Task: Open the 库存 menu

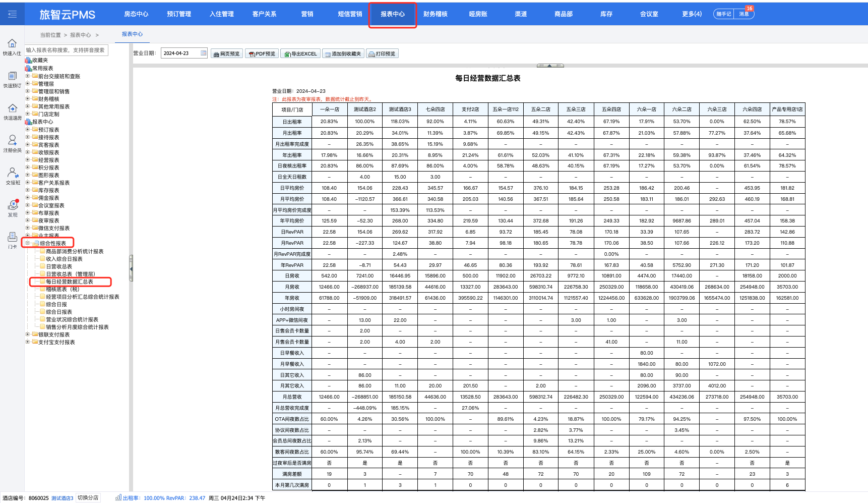Action: click(x=606, y=14)
